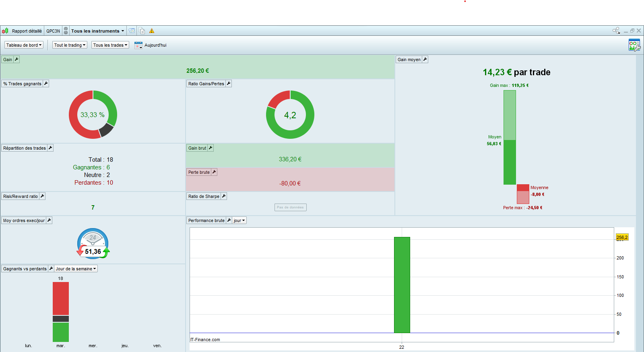Viewport: 644px width, 352px height.
Task: Click the green performance bar for day 22
Action: [x=402, y=284]
